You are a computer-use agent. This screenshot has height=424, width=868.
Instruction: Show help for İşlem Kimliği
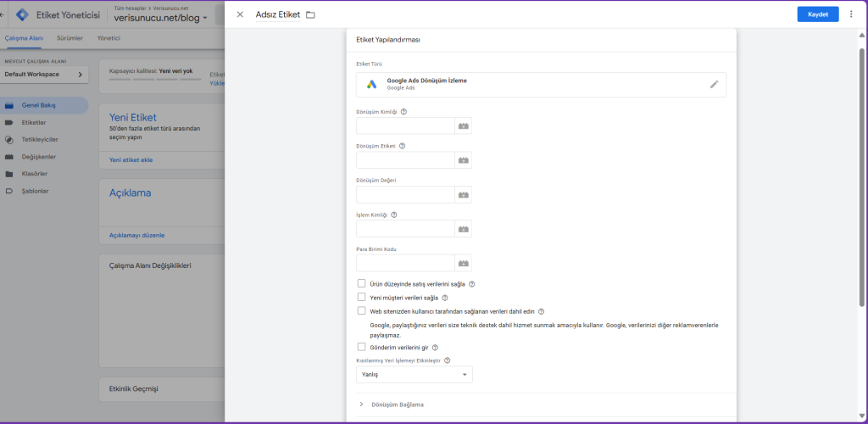coord(394,215)
